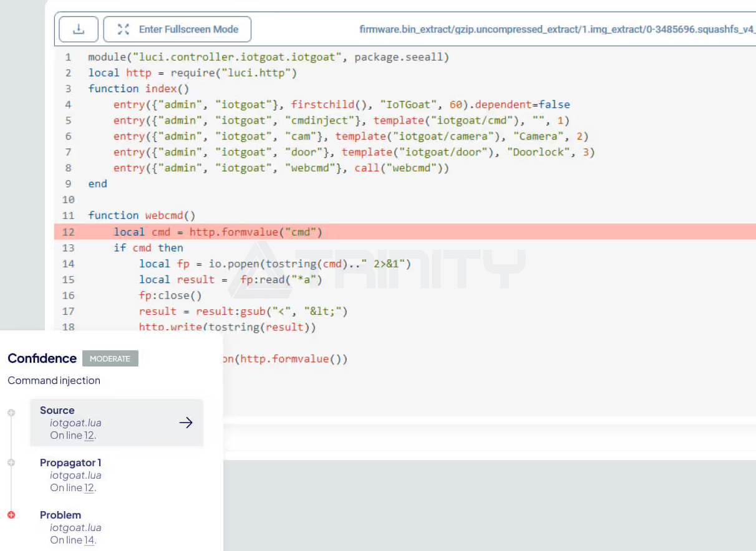The height and width of the screenshot is (551, 756).
Task: Click line number 14 in the gutter
Action: pos(69,264)
